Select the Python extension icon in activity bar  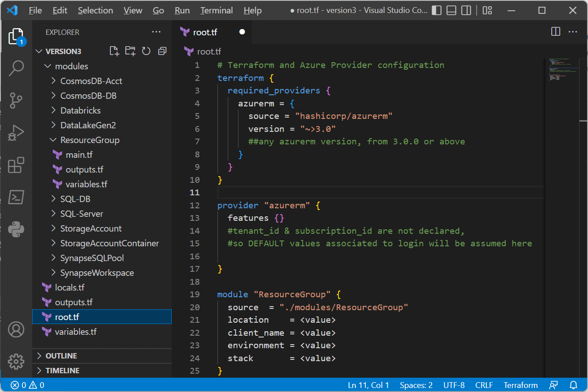click(17, 229)
